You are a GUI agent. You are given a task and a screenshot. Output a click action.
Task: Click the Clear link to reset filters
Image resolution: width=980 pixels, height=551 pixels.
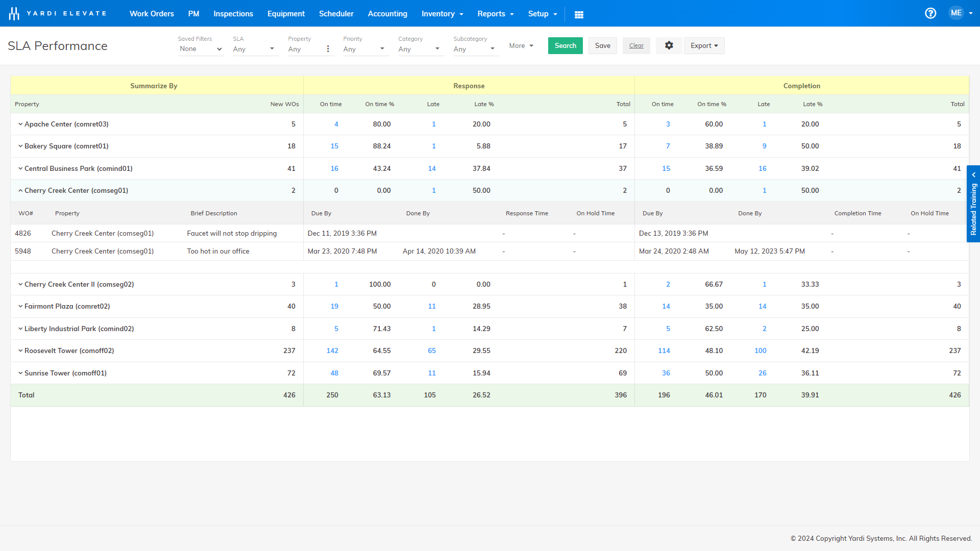pos(636,45)
